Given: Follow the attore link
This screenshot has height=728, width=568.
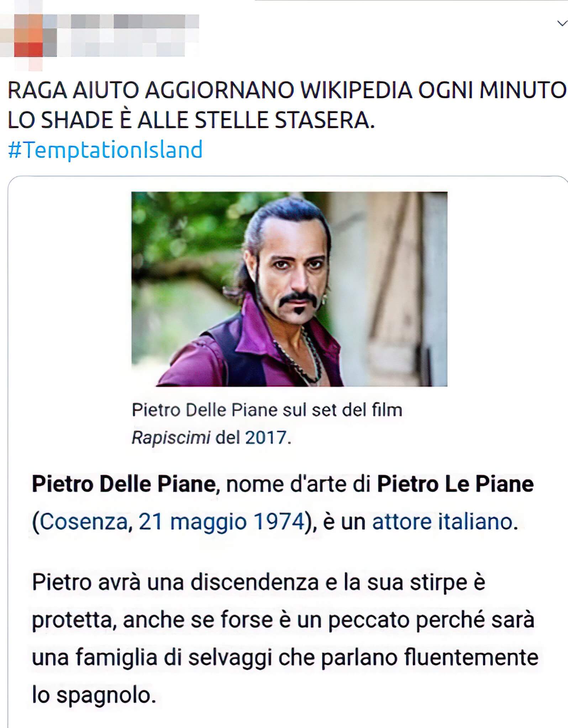Looking at the screenshot, I should click(x=402, y=521).
